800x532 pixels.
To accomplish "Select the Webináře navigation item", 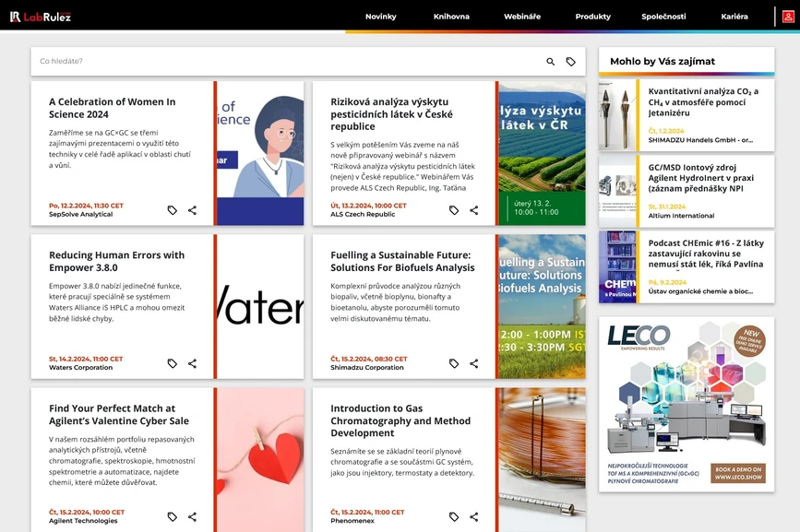I will 521,16.
